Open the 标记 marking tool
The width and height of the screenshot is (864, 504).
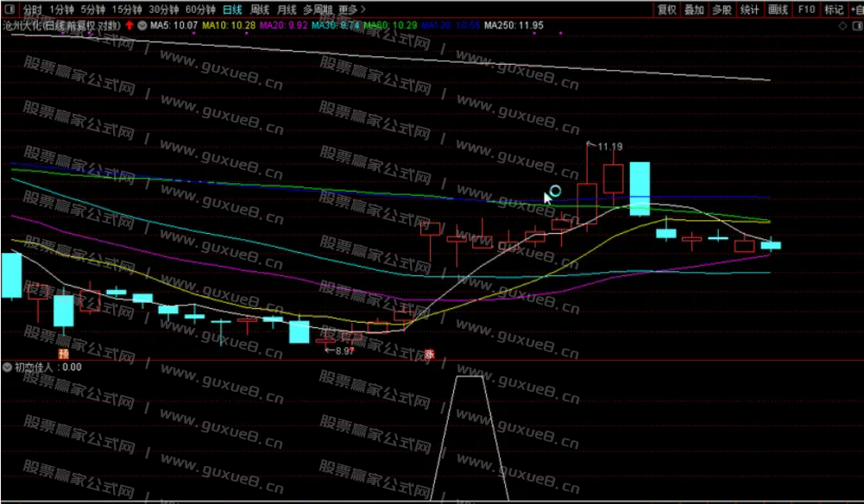pos(833,9)
